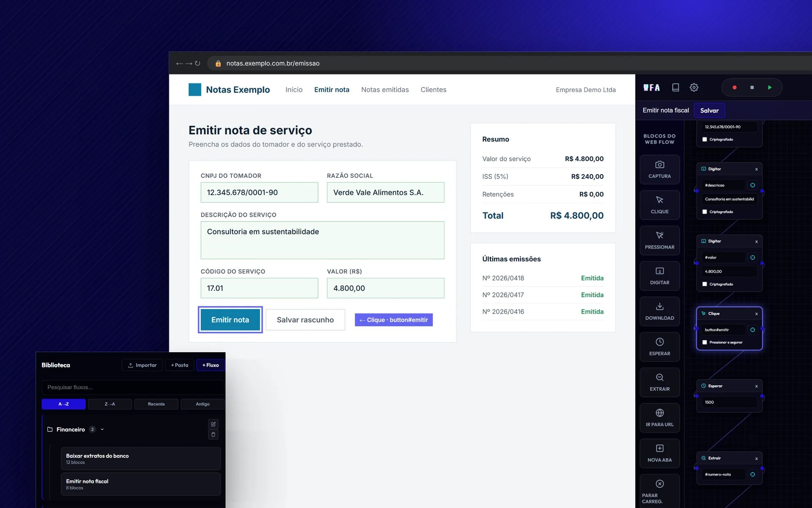Focus the CNPJ do tomador field
812x508 pixels.
point(259,193)
